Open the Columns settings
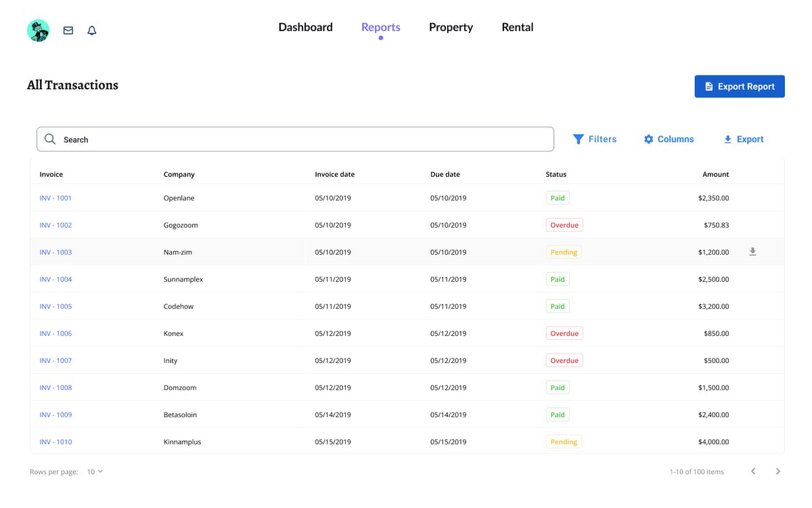The width and height of the screenshot is (812, 508). (x=669, y=139)
